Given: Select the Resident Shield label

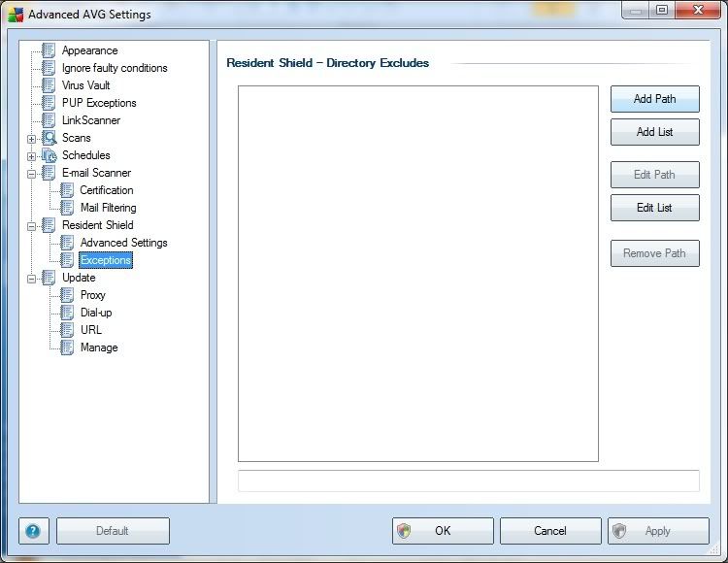Looking at the screenshot, I should [x=97, y=225].
